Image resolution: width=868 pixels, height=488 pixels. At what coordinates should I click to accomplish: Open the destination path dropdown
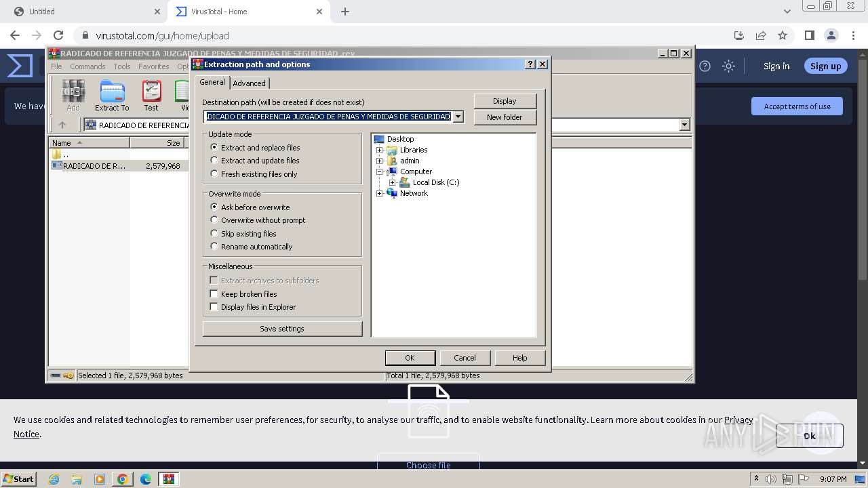pos(458,117)
